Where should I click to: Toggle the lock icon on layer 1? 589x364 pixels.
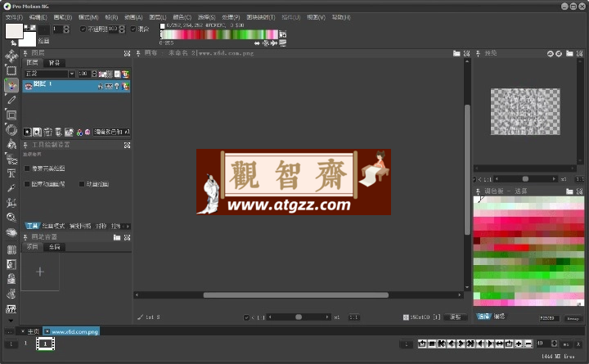(x=101, y=87)
